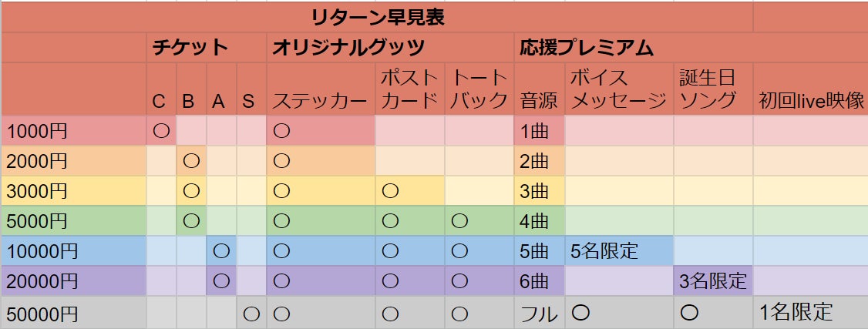Viewport: 868px width, 329px height.
Task: Select the オリジナルグッツ header cell
Action: pos(347,48)
